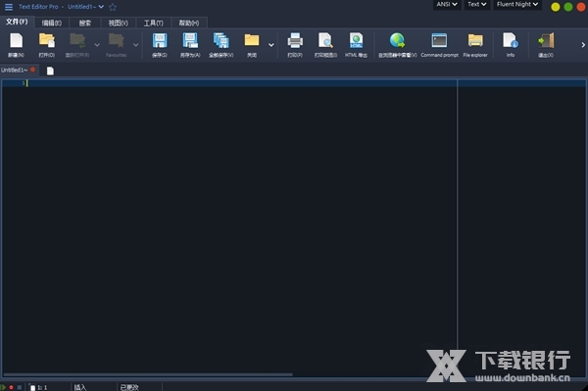Click the 已更改 modified status
Image resolution: width=588 pixels, height=391 pixels.
coord(129,387)
